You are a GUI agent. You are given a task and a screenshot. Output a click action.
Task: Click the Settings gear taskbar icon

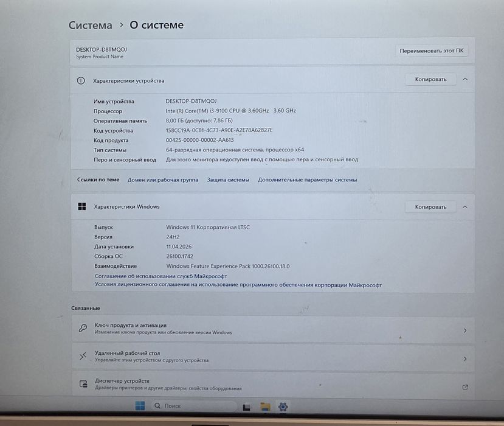tap(283, 407)
